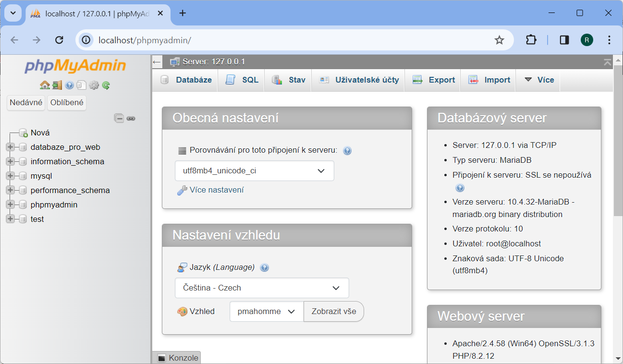The width and height of the screenshot is (623, 364).
Task: Toggle Chrome side panel
Action: coord(564,40)
